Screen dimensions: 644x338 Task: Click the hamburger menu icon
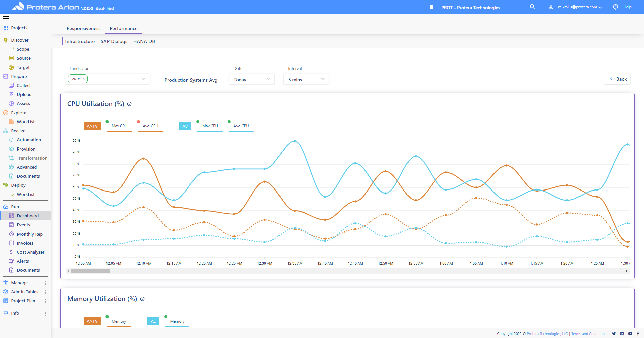[6, 18]
